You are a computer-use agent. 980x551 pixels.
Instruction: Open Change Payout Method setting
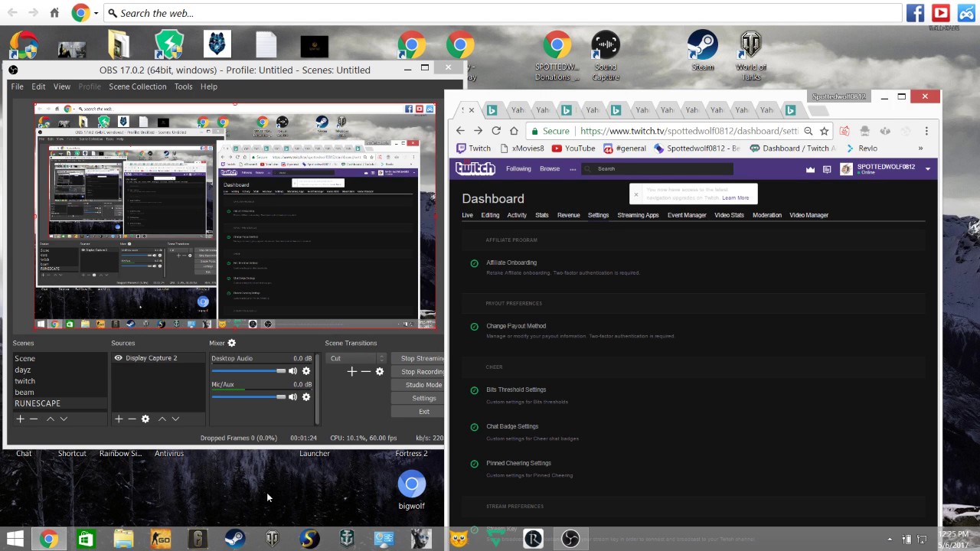516,326
